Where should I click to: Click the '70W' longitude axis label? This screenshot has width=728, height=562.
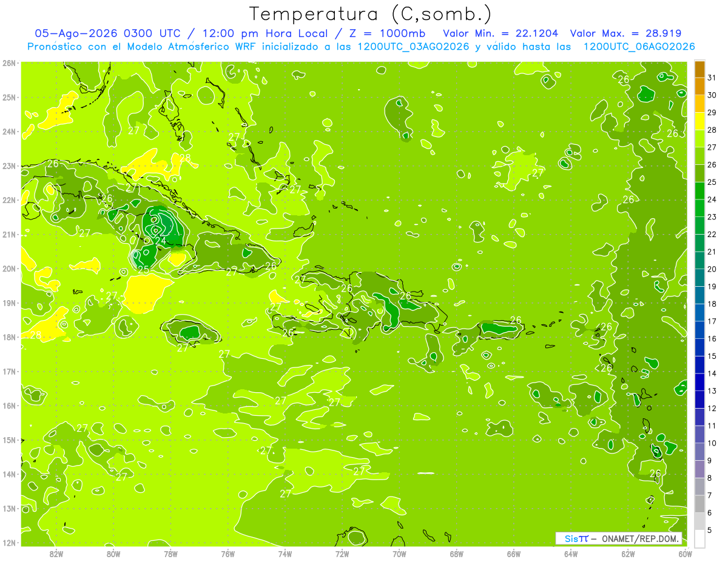[x=399, y=553]
